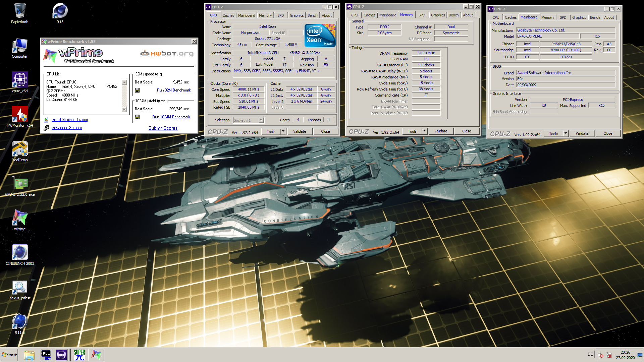
Task: Run the 1024M Benchmark
Action: 171,117
